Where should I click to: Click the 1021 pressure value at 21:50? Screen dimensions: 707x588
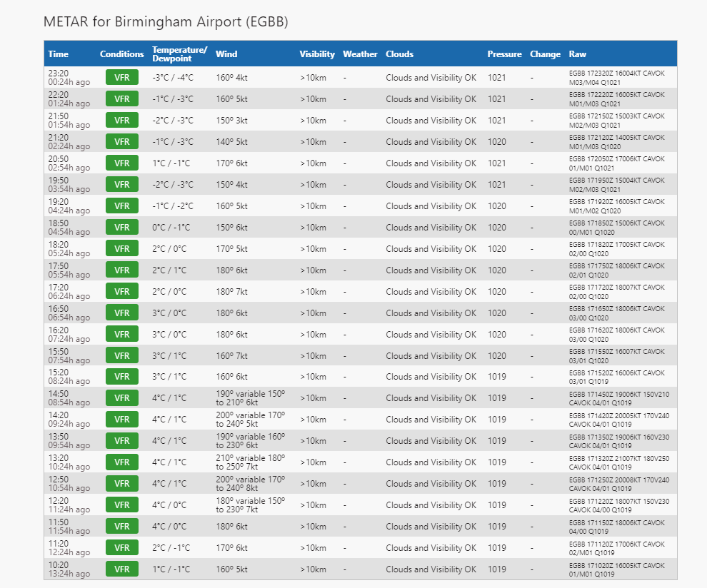coord(497,121)
